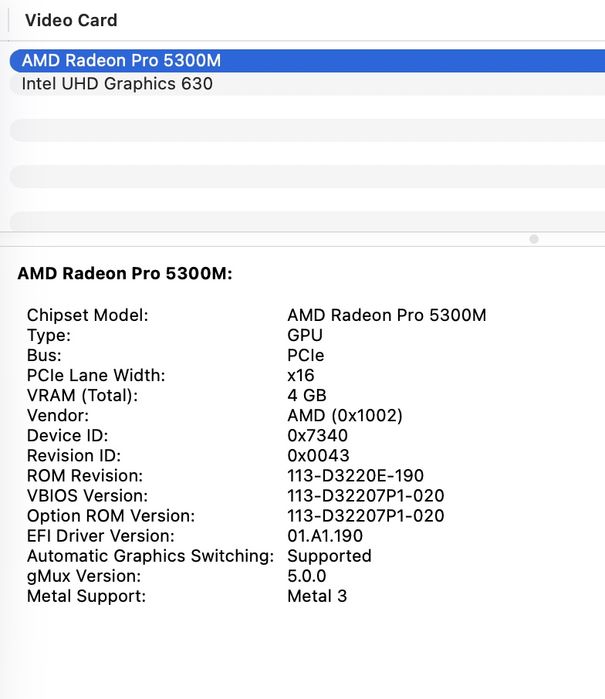Click the EFI Driver Version: label
Image resolution: width=605 pixels, height=699 pixels.
coord(101,536)
